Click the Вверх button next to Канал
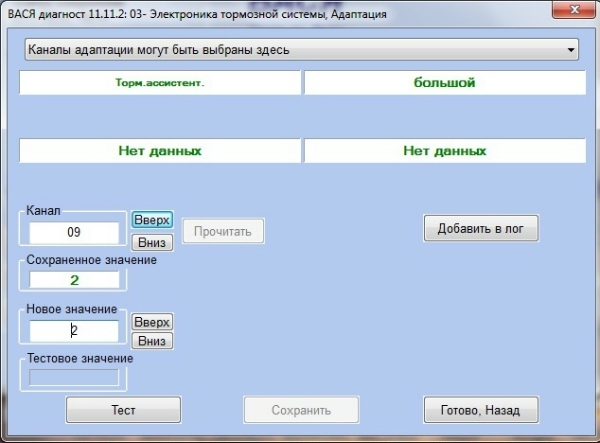The width and height of the screenshot is (600, 443). click(152, 220)
